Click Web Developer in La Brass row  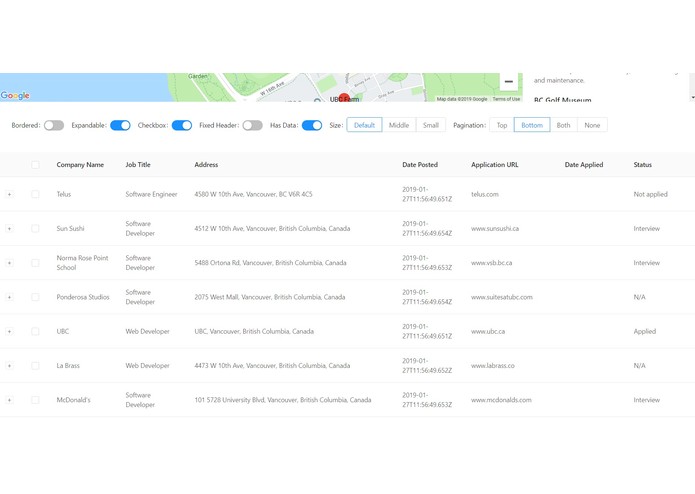[147, 366]
